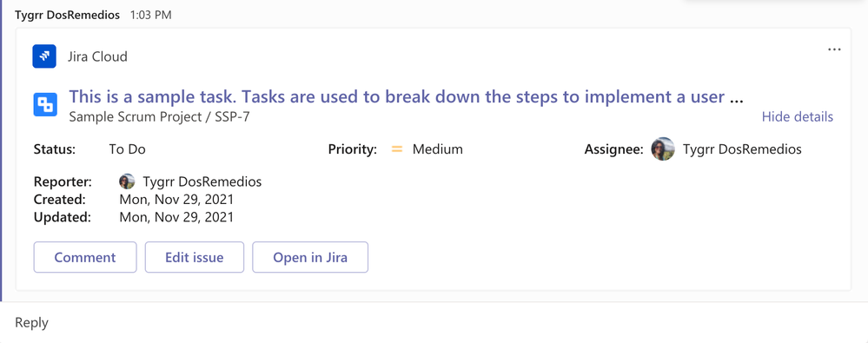Screen dimensions: 868x343
Task: Open the three-dots more options menu
Action: pyautogui.click(x=834, y=49)
